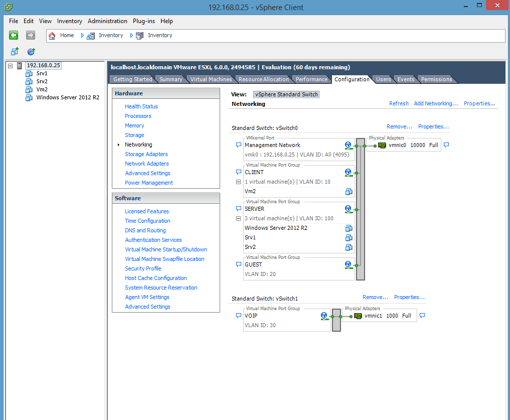Collapse the SERVER virtual machine list
The image size is (510, 420).
coord(238,218)
